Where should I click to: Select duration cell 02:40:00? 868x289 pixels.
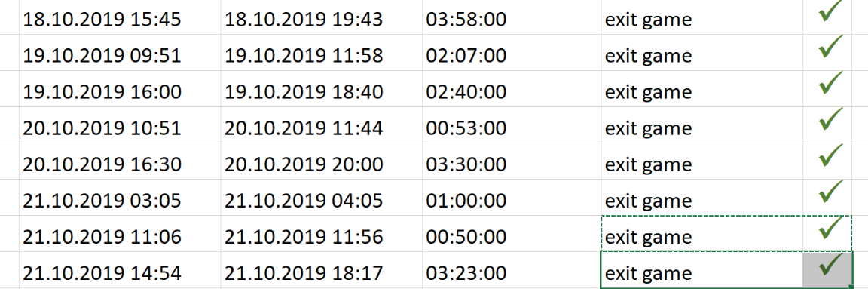point(512,89)
